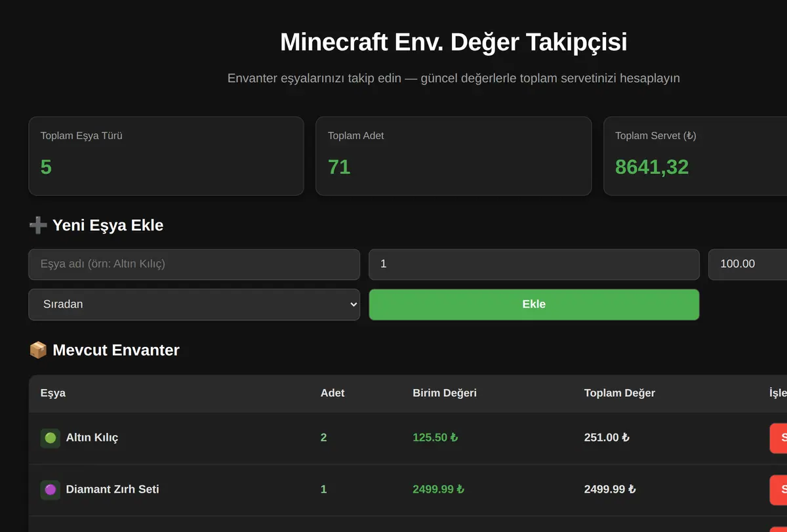
Task: Click the 2499.99 ₺ unit value in green
Action: 438,489
